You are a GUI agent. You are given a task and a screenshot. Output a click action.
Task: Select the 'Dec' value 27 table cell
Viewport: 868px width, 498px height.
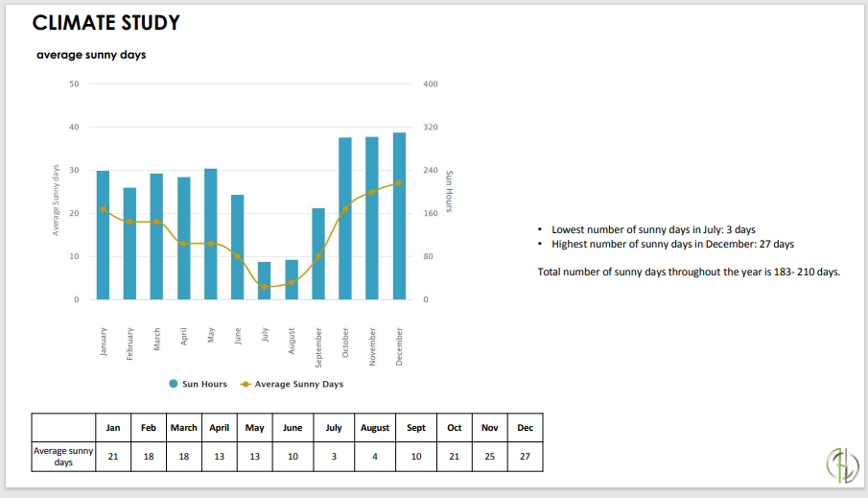[x=525, y=457]
